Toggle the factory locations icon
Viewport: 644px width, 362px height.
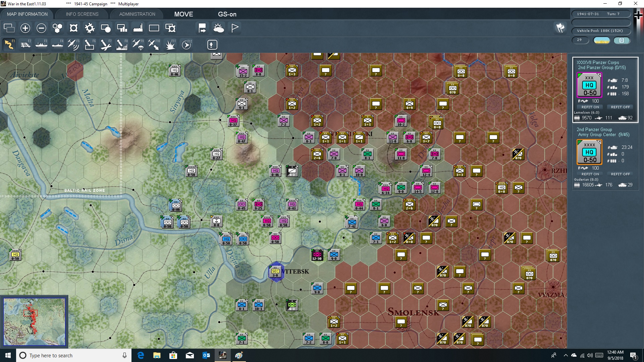point(138,28)
